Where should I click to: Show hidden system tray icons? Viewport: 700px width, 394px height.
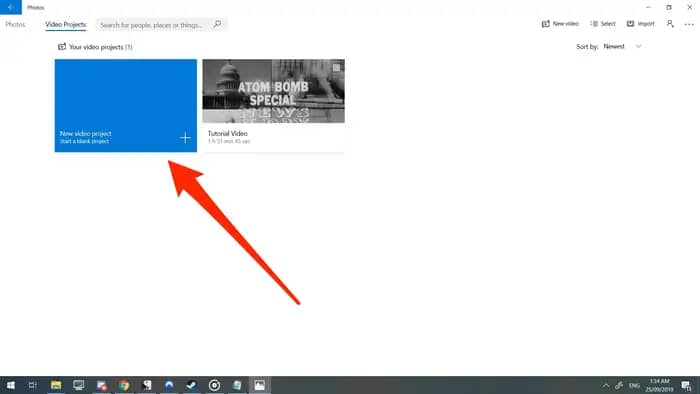pyautogui.click(x=605, y=386)
